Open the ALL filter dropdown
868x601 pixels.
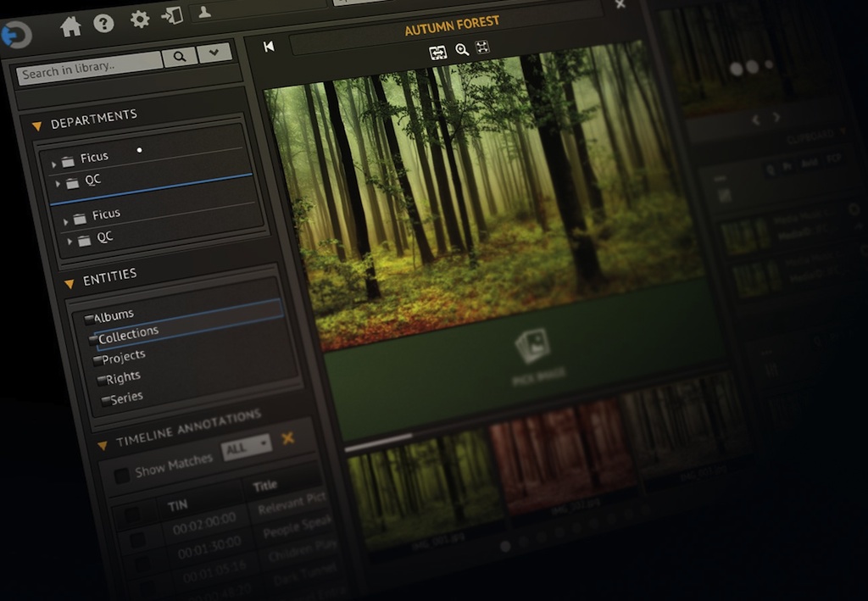pyautogui.click(x=247, y=446)
